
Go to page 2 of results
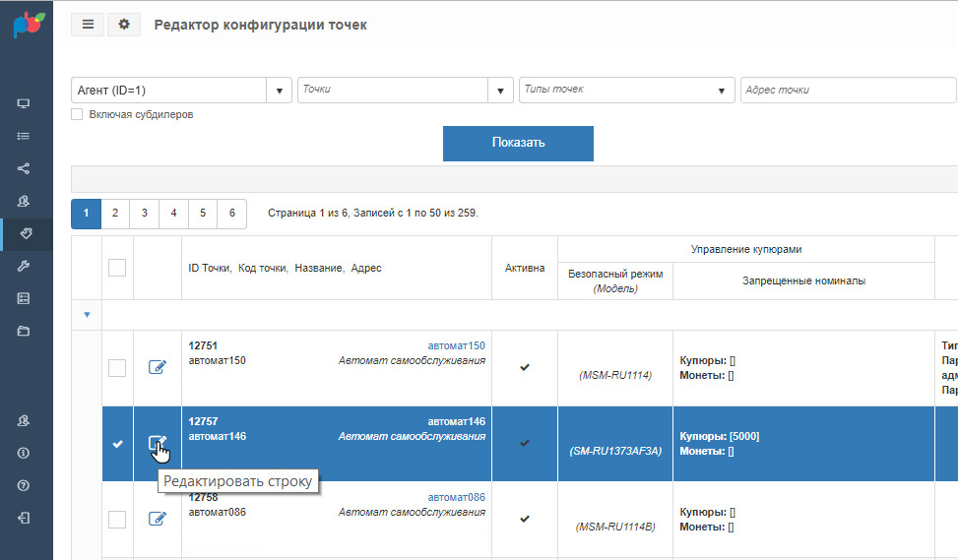point(115,214)
